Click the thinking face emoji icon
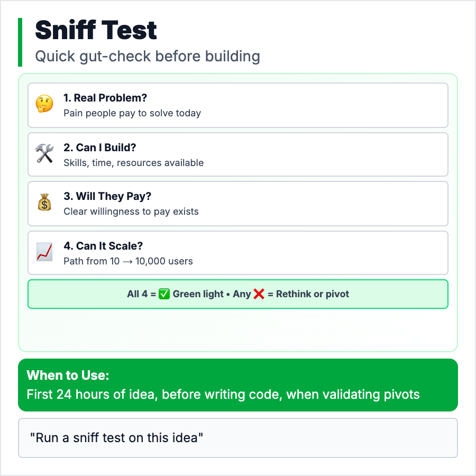The image size is (476, 476). pyautogui.click(x=44, y=105)
